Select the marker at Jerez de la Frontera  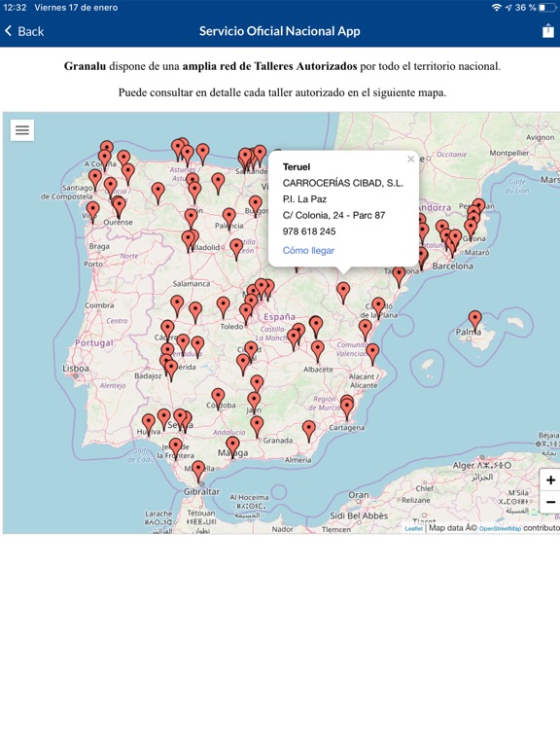[x=176, y=448]
